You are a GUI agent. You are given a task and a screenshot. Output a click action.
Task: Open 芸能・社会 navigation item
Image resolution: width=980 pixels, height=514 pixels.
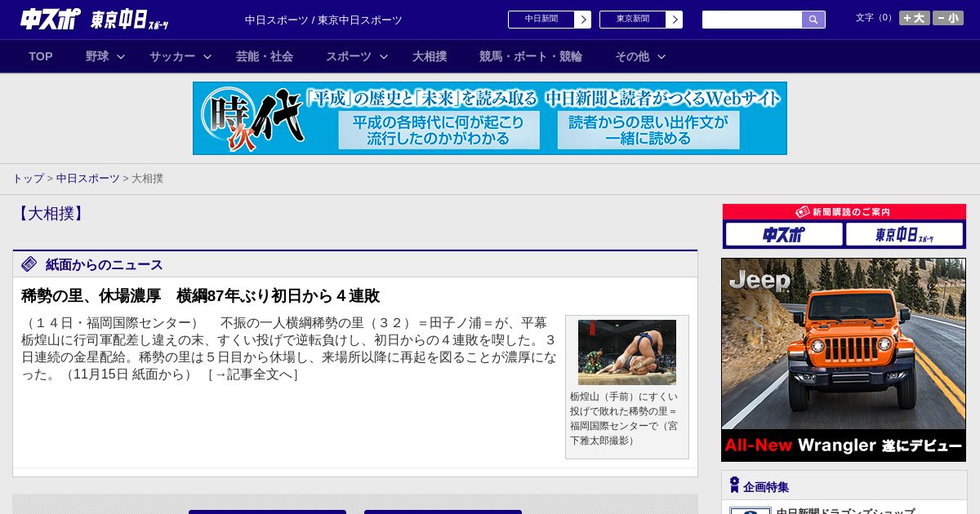[x=265, y=56]
